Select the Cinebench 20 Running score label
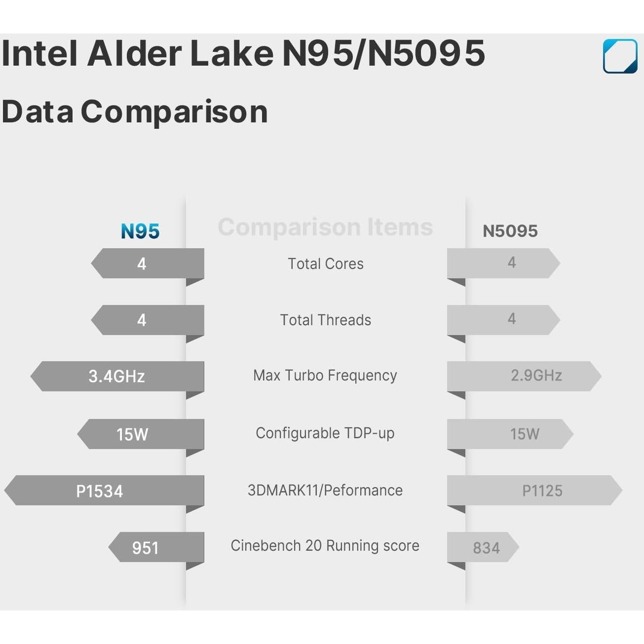 (325, 546)
